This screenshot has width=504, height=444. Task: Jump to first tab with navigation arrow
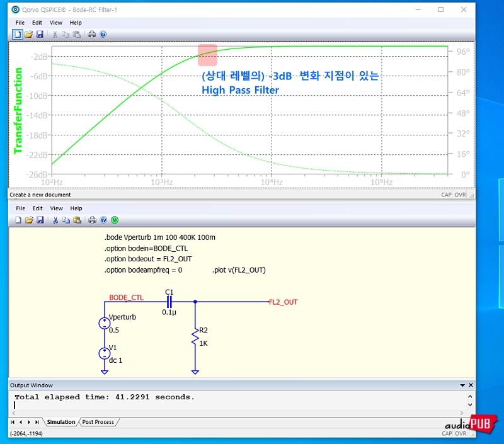tap(13, 422)
